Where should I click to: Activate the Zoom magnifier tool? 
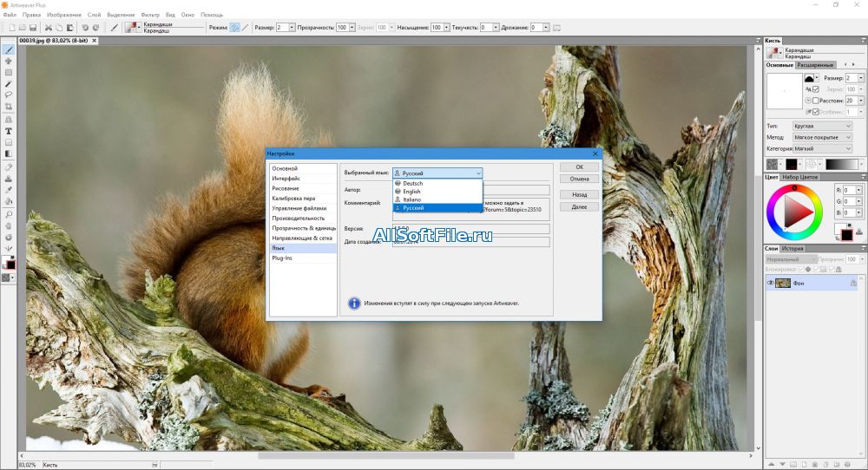(x=9, y=213)
